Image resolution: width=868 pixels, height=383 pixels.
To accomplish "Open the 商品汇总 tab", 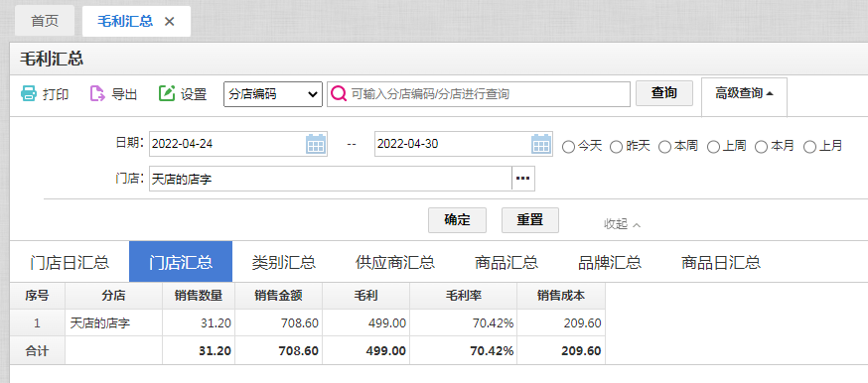I will [x=506, y=262].
